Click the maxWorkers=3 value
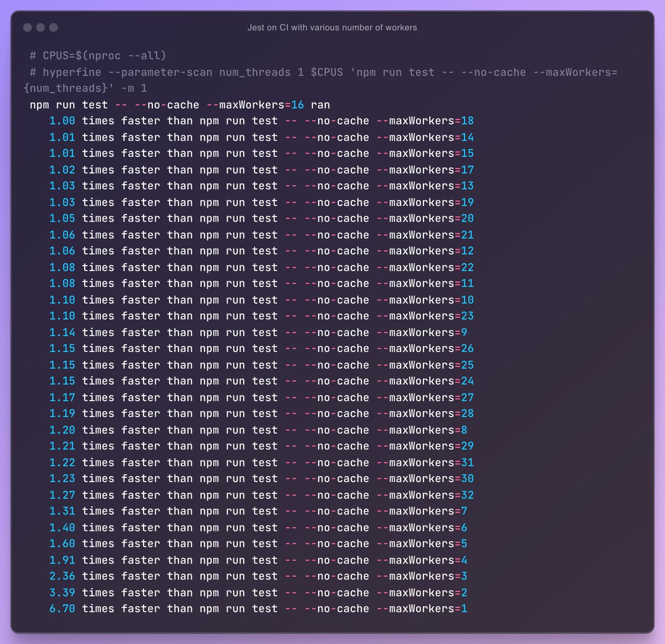Viewport: 665px width, 644px height. coord(464,576)
